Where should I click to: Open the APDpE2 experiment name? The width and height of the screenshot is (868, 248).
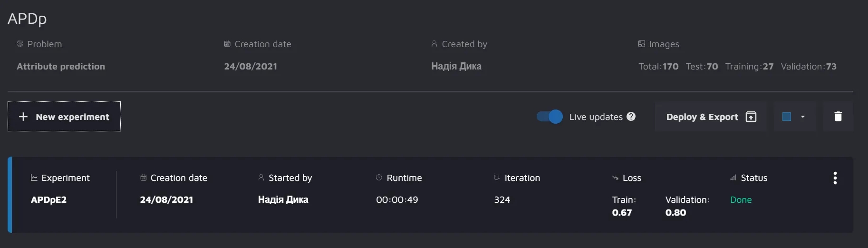(x=48, y=200)
